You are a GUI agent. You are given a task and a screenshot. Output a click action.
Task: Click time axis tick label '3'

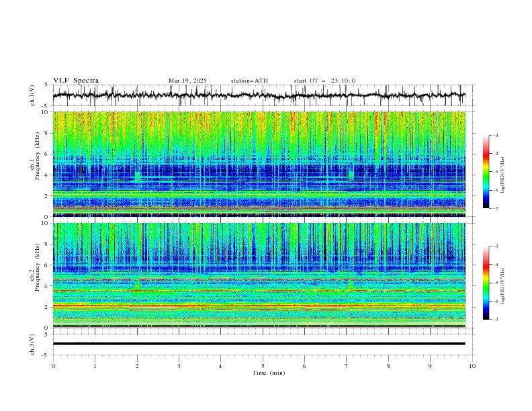pos(179,366)
